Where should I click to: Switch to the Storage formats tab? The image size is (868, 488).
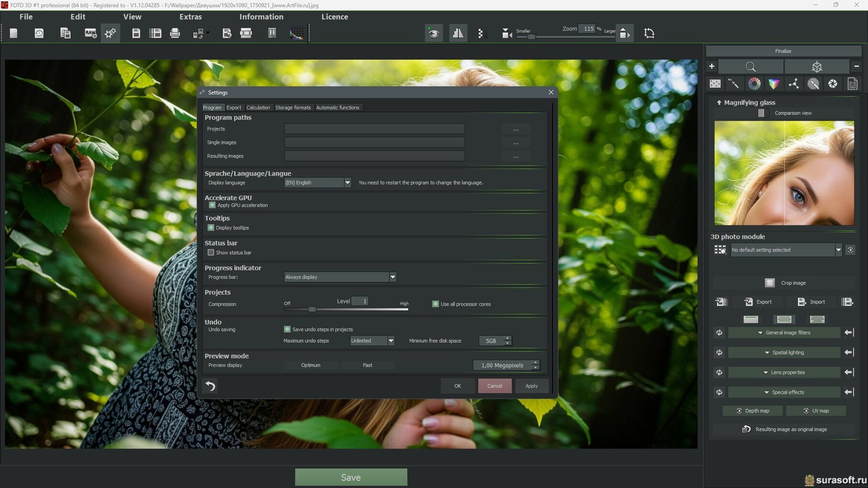coord(293,108)
